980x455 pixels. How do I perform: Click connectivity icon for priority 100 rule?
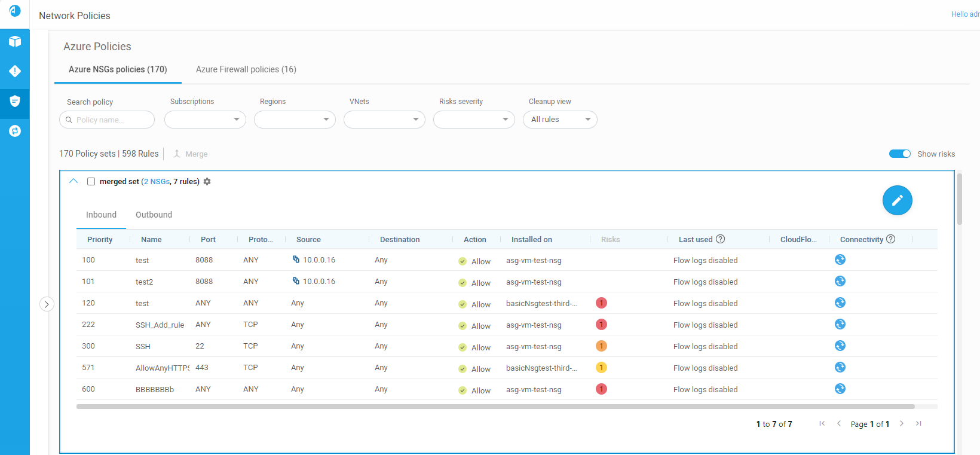(x=840, y=259)
